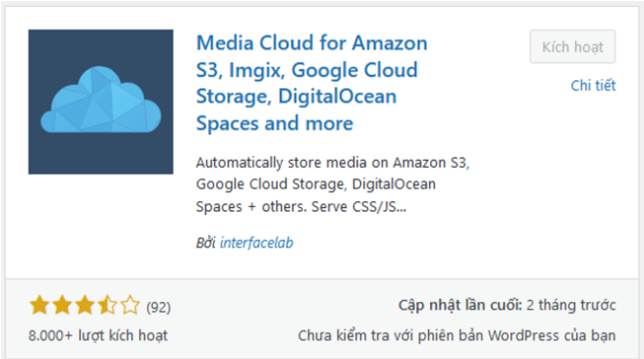Viewport: 644px width, 359px height.
Task: Click the empty fifth rating star
Action: 130,305
